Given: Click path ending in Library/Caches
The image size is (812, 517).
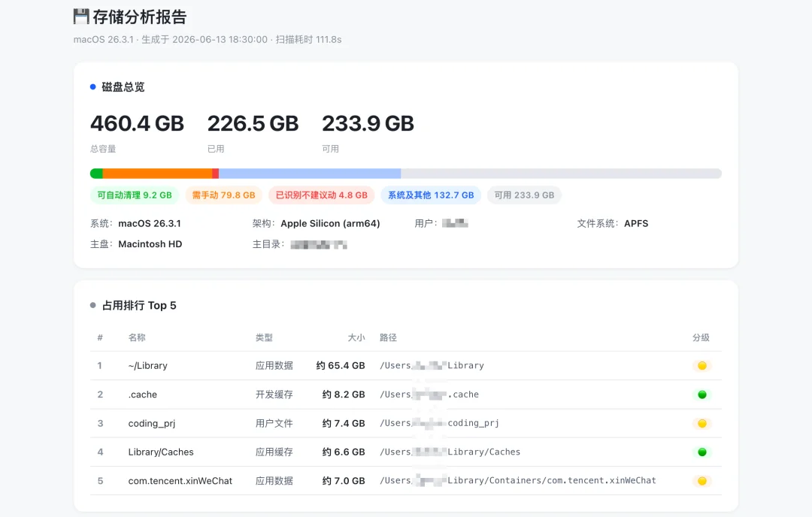Looking at the screenshot, I should click(450, 452).
